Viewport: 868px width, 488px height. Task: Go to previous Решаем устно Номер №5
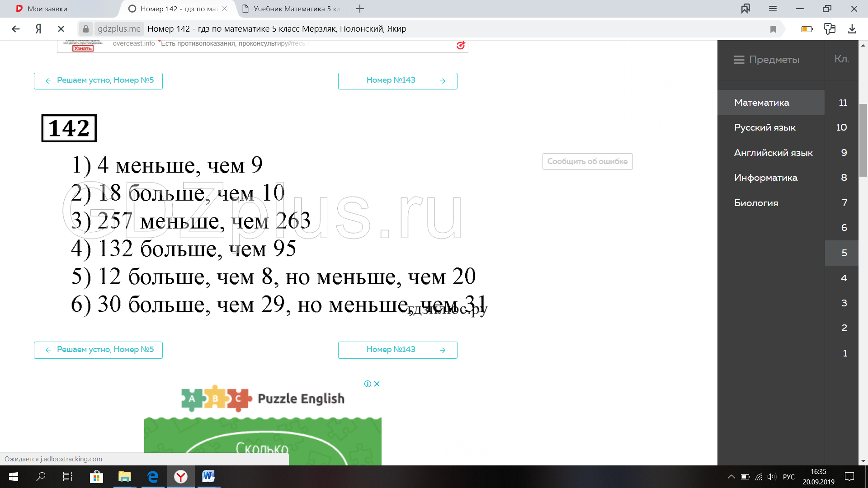[98, 80]
